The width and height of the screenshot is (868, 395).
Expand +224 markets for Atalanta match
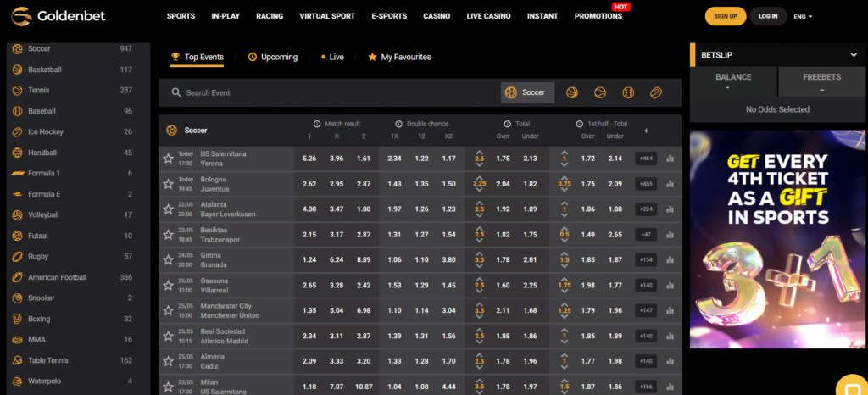[646, 209]
